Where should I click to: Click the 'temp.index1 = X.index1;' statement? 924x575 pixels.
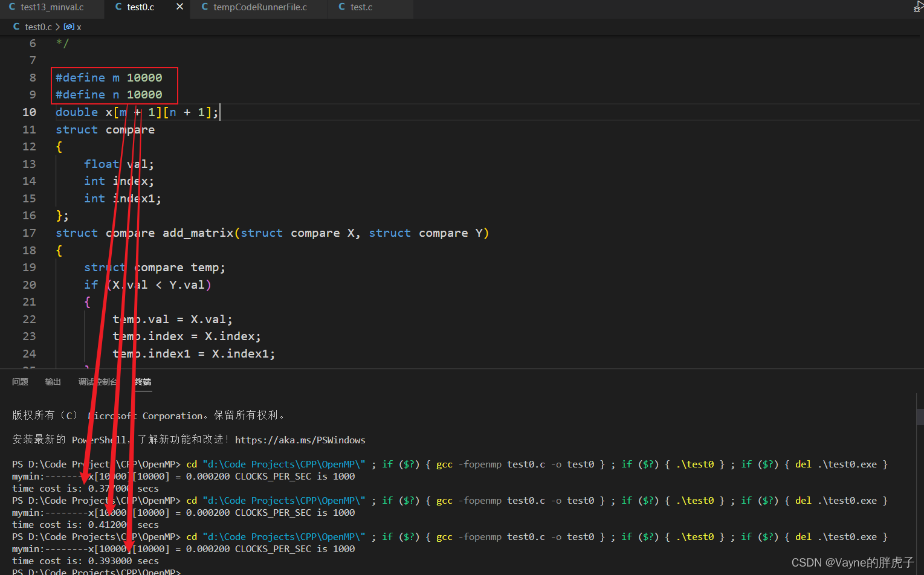(194, 353)
